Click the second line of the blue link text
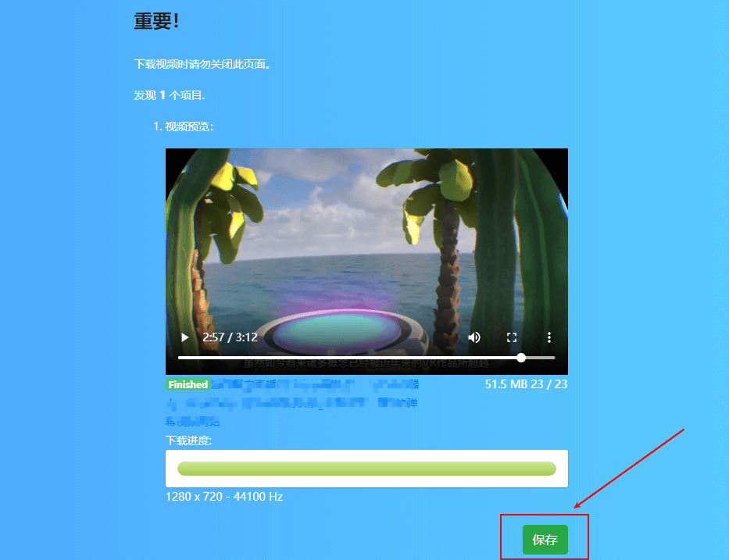Viewport: 729px width, 560px height. tap(289, 402)
